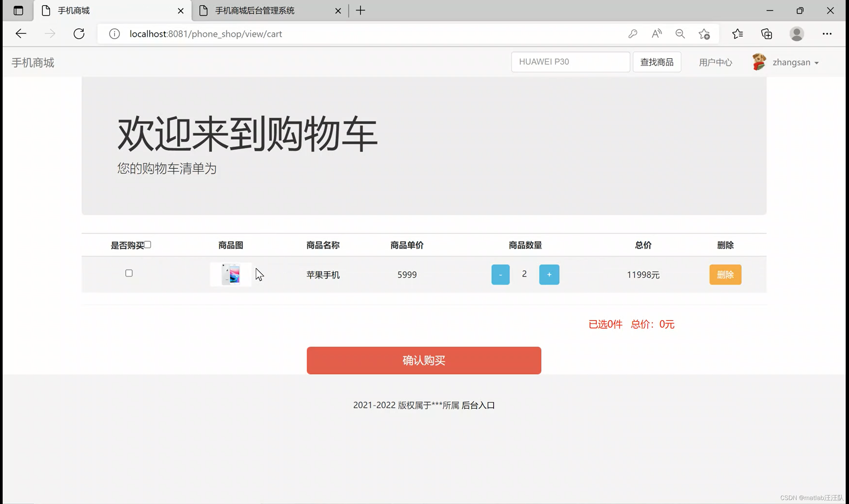This screenshot has height=504, width=849.
Task: Open 用户中心 in the navbar
Action: click(x=715, y=62)
